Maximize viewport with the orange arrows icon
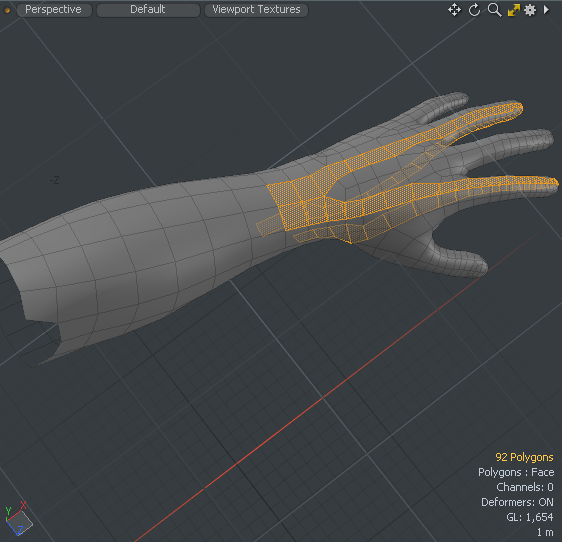 514,10
